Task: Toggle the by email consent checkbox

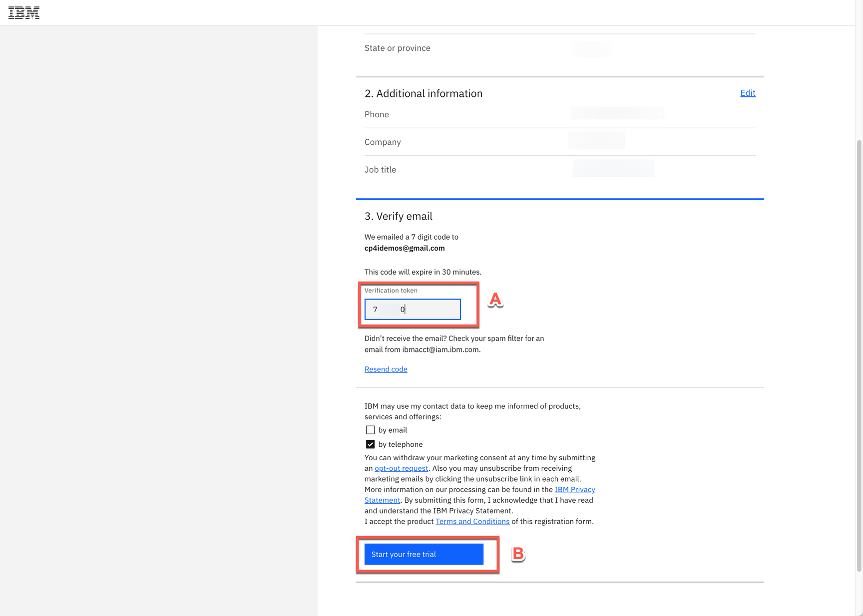Action: (x=370, y=430)
